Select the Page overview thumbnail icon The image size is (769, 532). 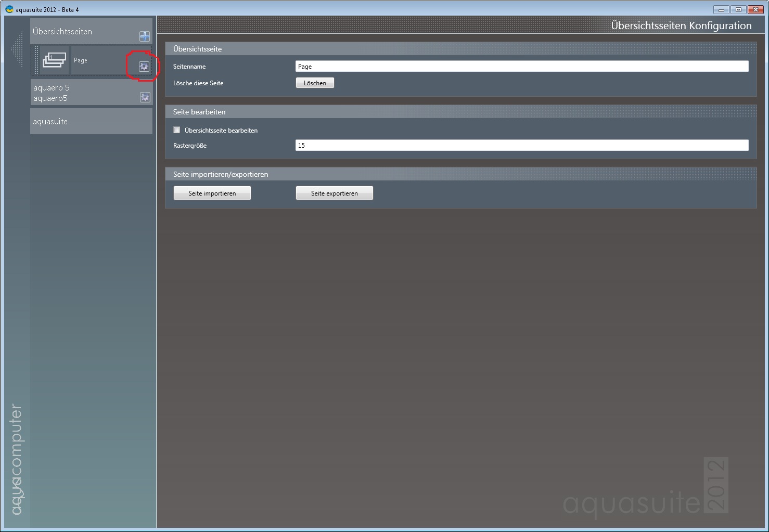[x=55, y=60]
